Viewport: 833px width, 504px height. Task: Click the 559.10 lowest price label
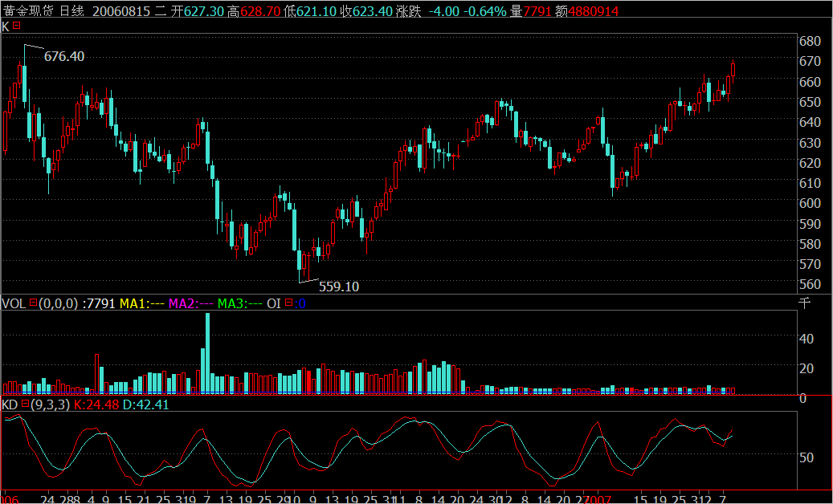pyautogui.click(x=339, y=287)
